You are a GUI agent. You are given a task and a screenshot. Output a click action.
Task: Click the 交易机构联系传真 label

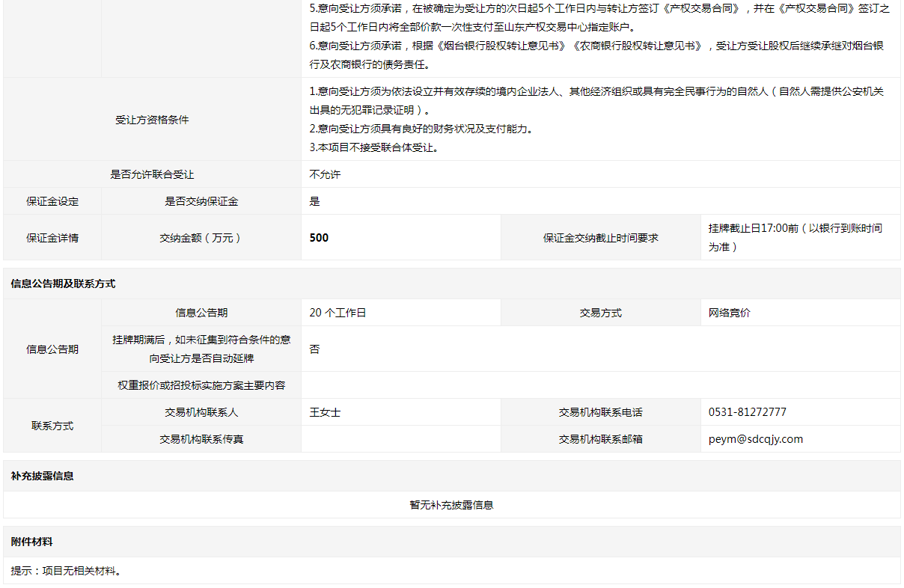point(201,439)
